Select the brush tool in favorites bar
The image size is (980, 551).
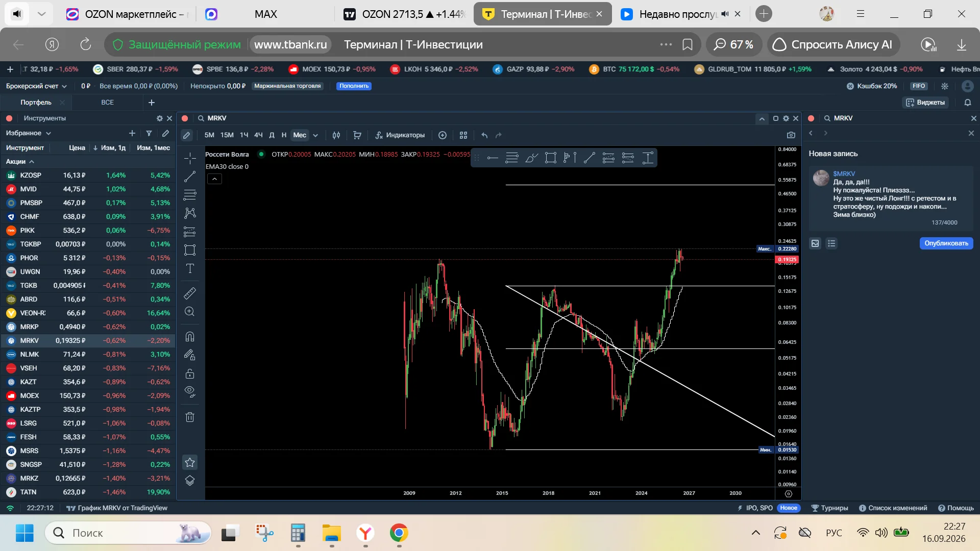(531, 158)
